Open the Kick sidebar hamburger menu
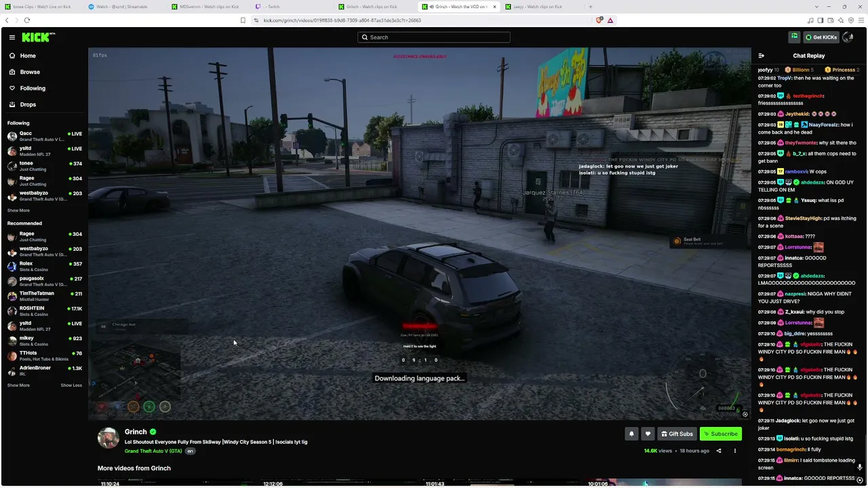868x488 pixels. pyautogui.click(x=12, y=37)
